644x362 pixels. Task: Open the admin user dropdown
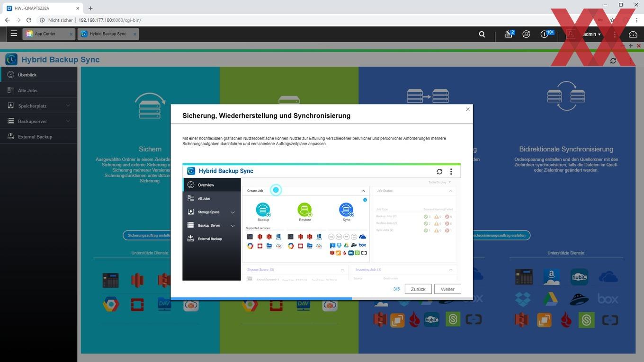click(592, 34)
